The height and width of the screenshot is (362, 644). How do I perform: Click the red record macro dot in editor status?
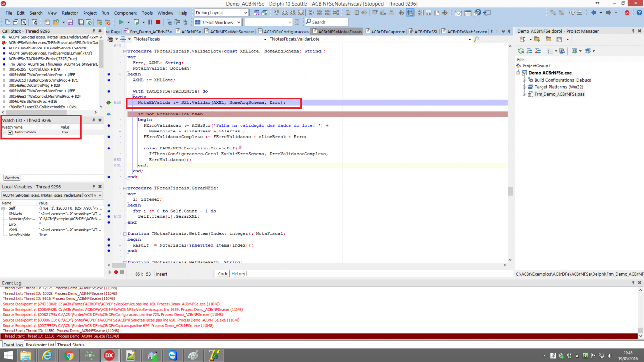click(116, 272)
